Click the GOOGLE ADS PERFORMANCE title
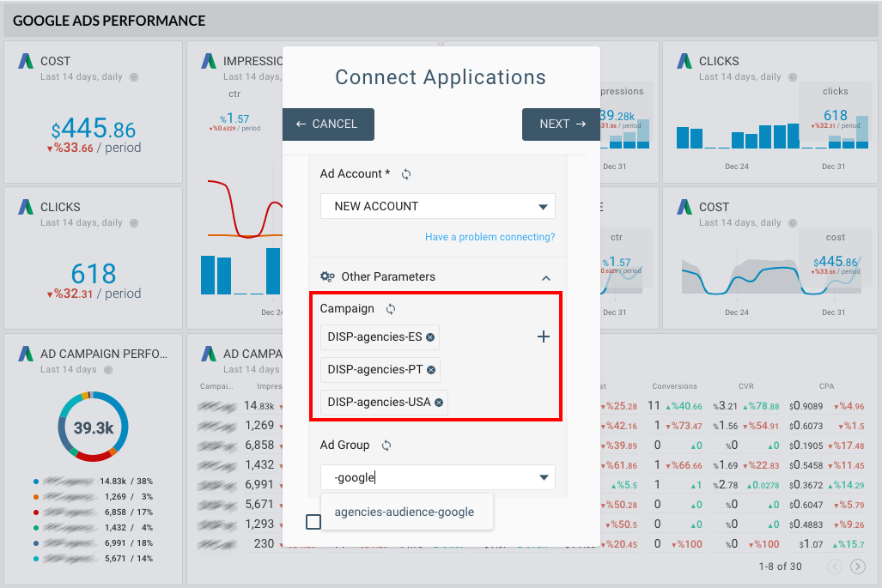Screen dimensions: 882x588 (x=109, y=21)
